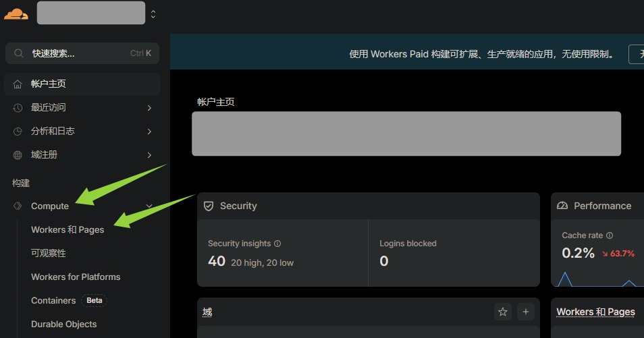Click the plus icon in domains panel
The image size is (644, 338).
coord(525,312)
